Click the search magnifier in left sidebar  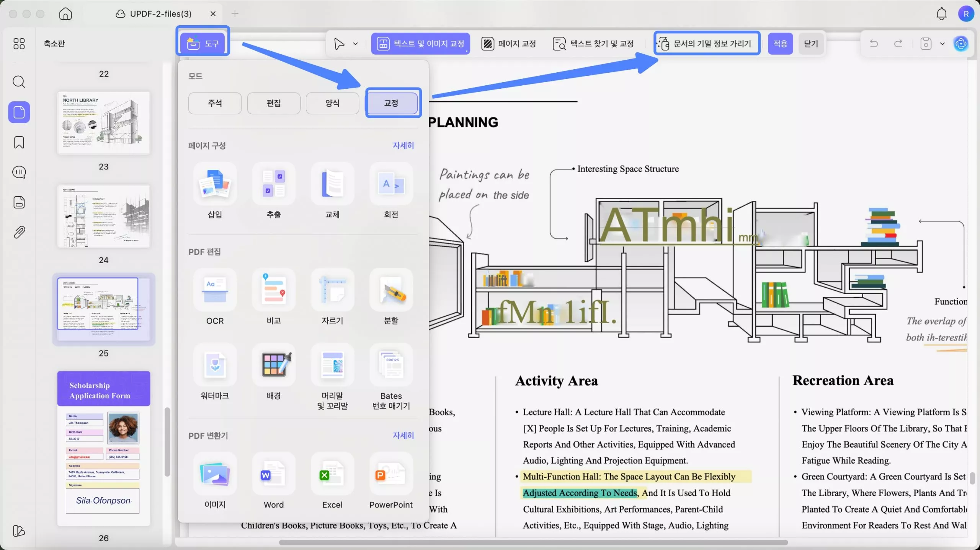point(19,82)
